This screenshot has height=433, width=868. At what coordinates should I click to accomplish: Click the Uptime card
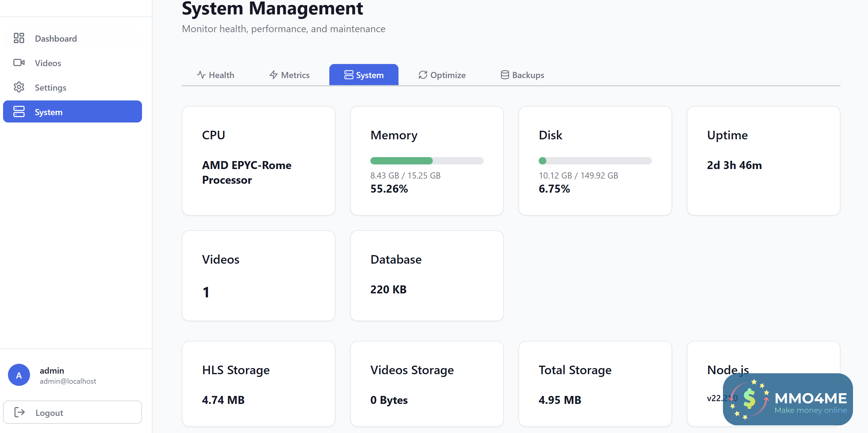[763, 161]
